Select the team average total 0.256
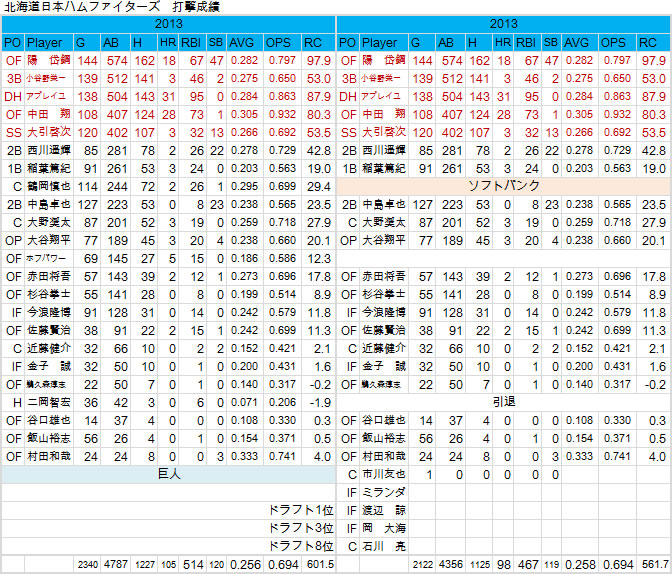The height and width of the screenshot is (574, 672). [245, 565]
